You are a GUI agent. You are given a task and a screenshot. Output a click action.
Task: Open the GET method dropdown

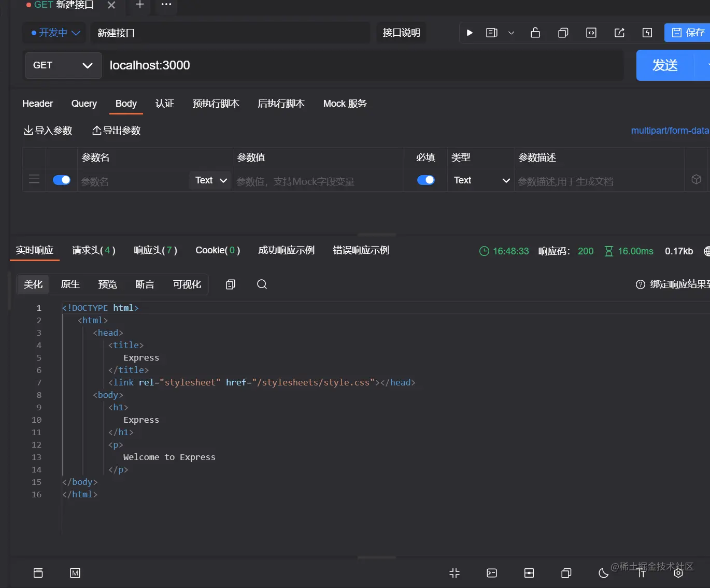pyautogui.click(x=63, y=65)
